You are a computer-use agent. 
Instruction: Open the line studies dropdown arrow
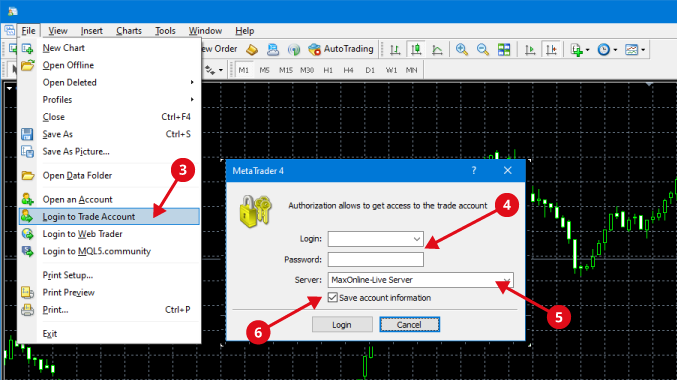[x=221, y=70]
